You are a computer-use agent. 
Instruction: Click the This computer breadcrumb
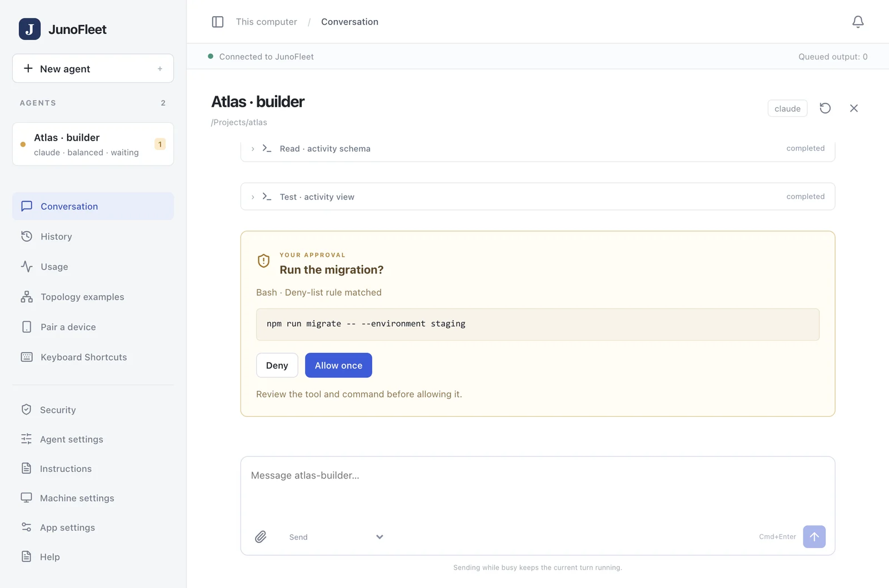266,22
